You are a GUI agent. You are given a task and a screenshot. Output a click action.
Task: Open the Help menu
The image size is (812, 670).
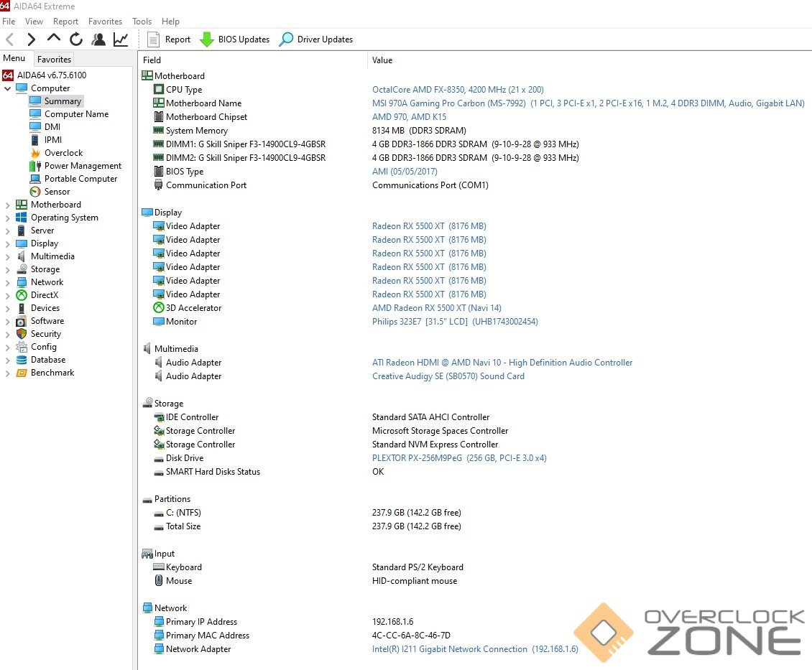pos(170,22)
